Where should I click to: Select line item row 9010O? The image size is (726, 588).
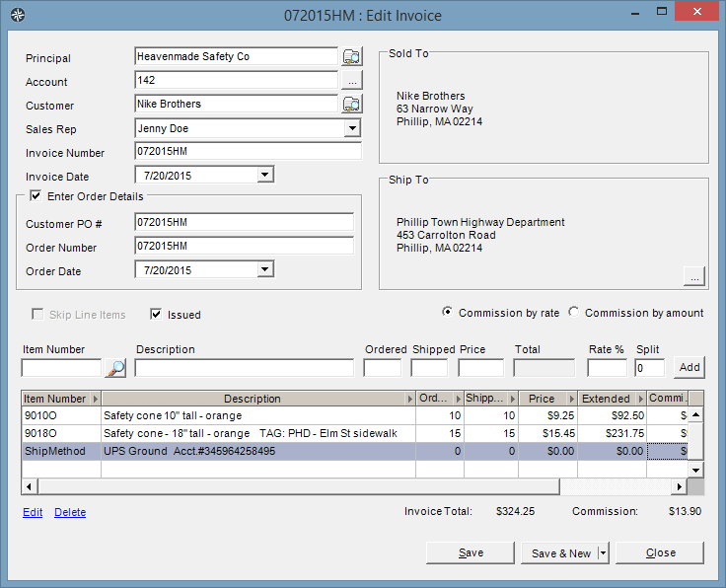coord(354,415)
